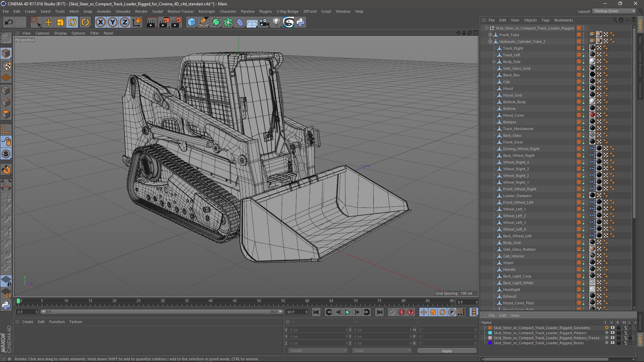
Task: Go to end of animation
Action: pos(379,312)
